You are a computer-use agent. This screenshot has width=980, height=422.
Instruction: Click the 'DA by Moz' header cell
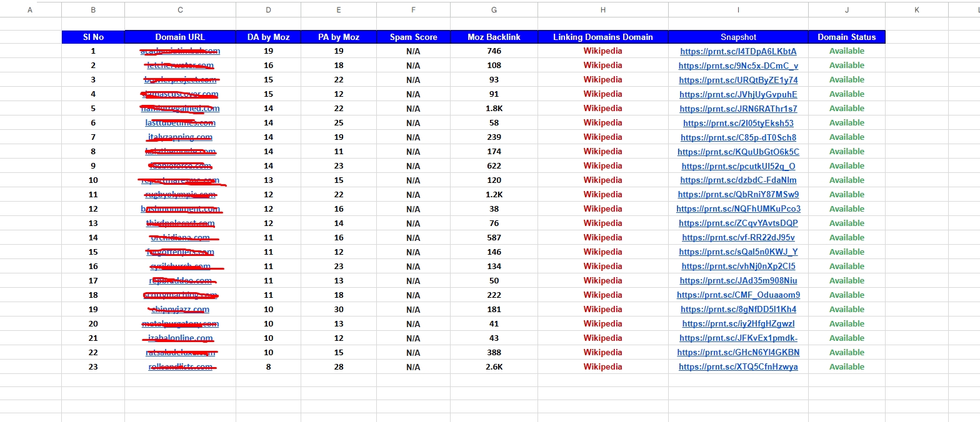(268, 37)
